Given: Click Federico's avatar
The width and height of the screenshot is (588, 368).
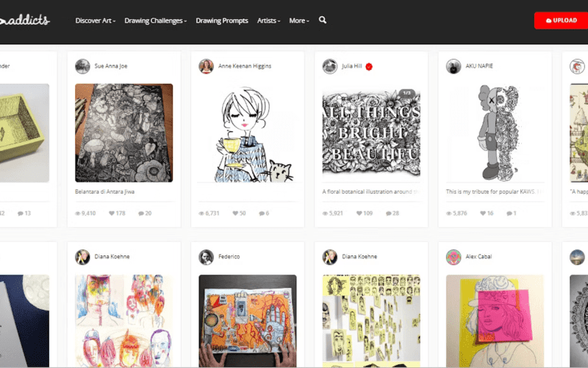Looking at the screenshot, I should 207,257.
